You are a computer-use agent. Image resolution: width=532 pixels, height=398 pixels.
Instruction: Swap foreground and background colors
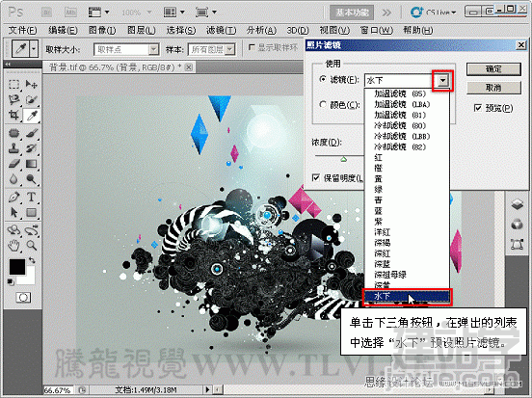(x=32, y=260)
